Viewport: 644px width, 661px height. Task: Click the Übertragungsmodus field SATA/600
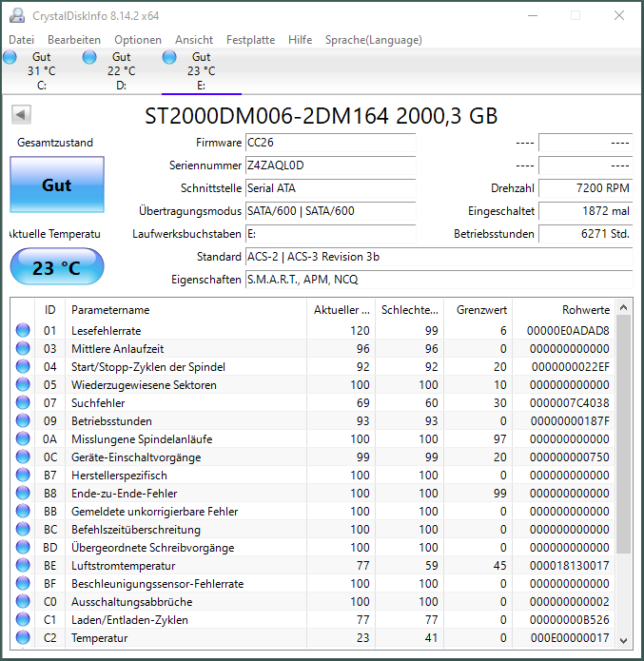pos(331,211)
